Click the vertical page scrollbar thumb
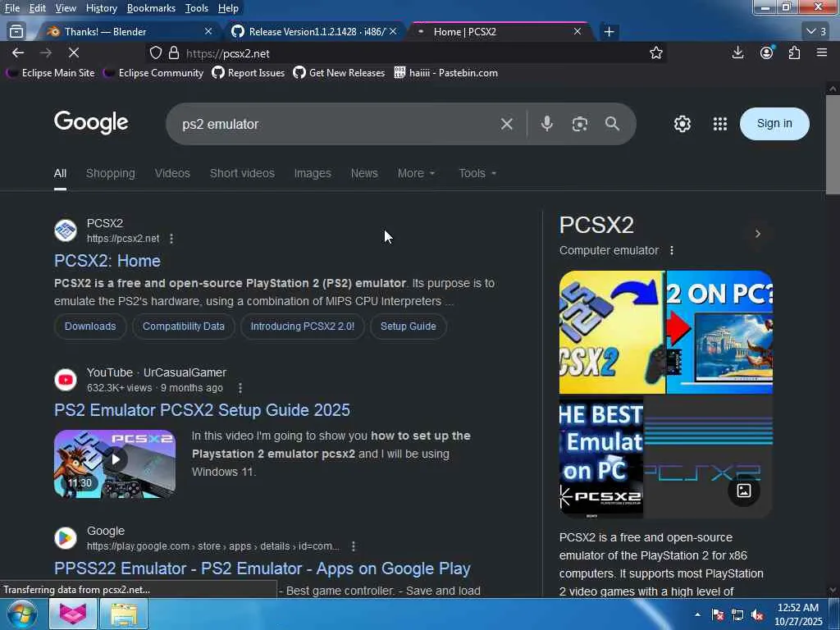Image resolution: width=840 pixels, height=630 pixels. click(x=833, y=144)
